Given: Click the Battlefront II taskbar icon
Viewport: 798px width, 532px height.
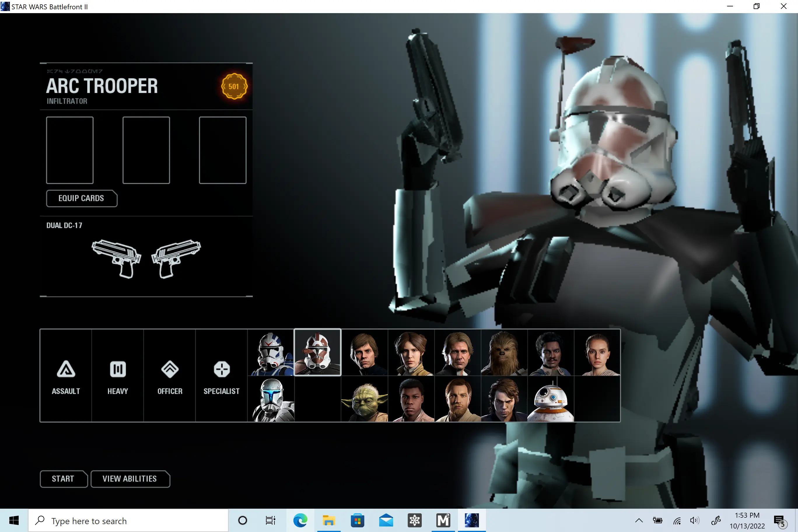Looking at the screenshot, I should coord(472,520).
